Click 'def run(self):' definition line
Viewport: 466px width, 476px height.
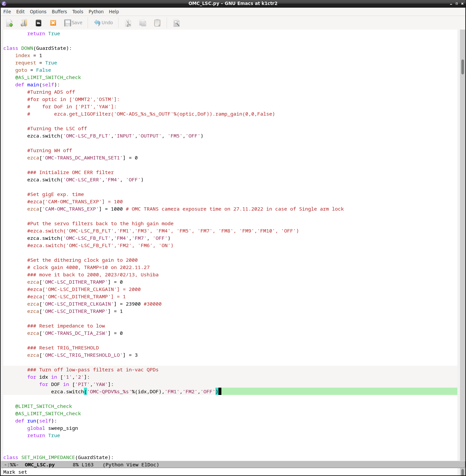[x=36, y=421]
